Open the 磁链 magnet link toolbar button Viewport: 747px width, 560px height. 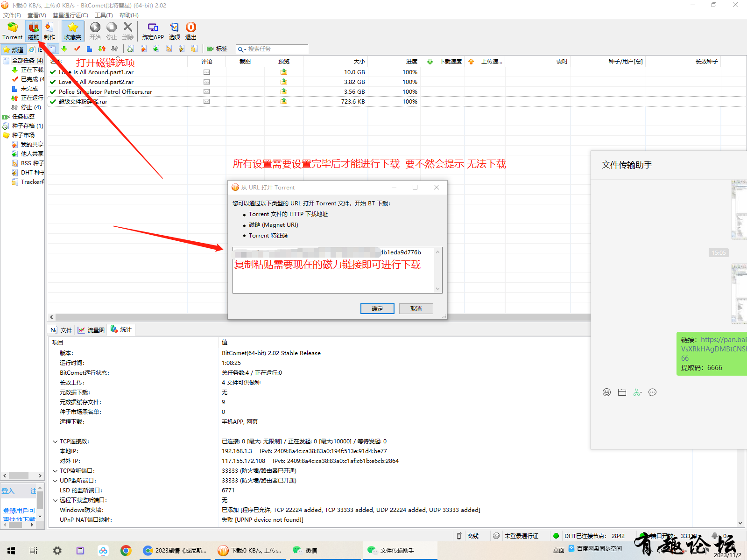coord(34,31)
